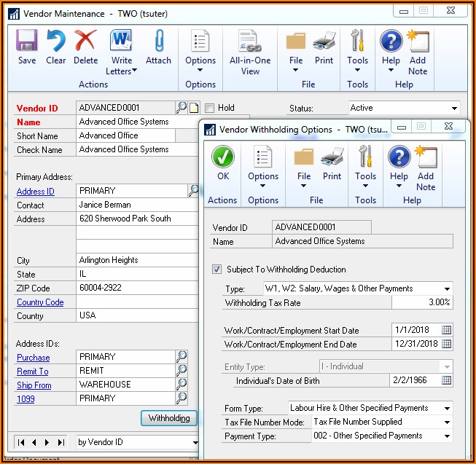476x464 pixels.
Task: Click the Withholding button
Action: pyautogui.click(x=168, y=418)
